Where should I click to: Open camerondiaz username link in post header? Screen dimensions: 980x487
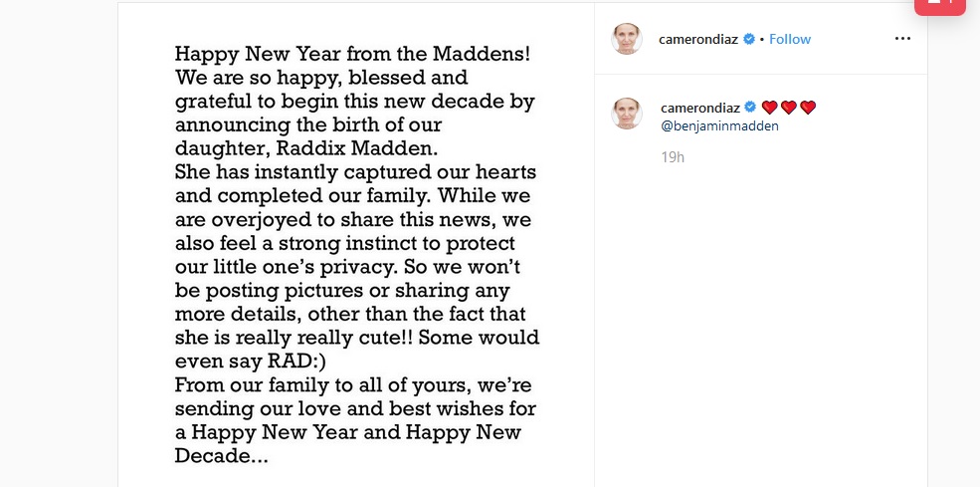[698, 39]
